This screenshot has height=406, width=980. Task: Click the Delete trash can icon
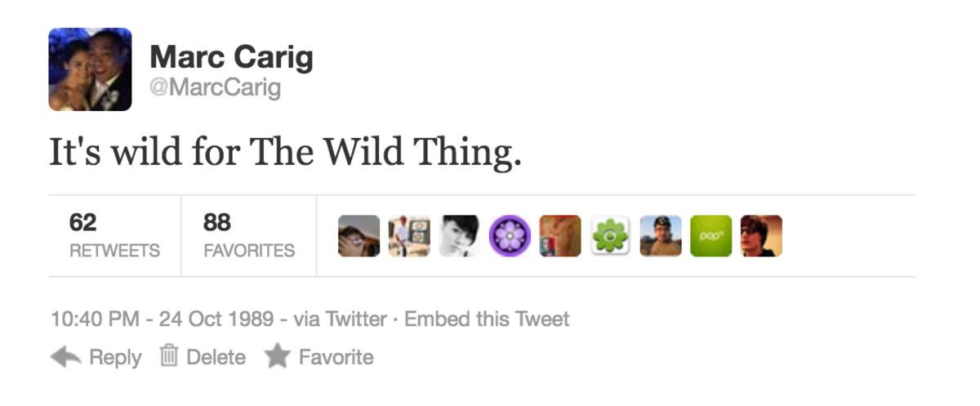pyautogui.click(x=169, y=356)
